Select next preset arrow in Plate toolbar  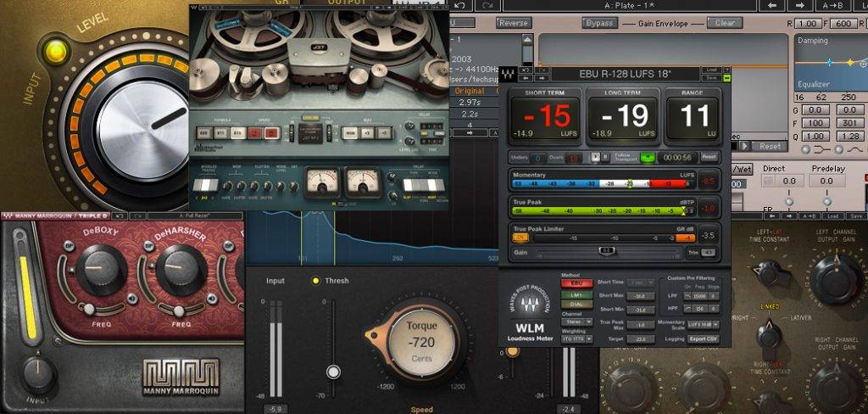[799, 6]
